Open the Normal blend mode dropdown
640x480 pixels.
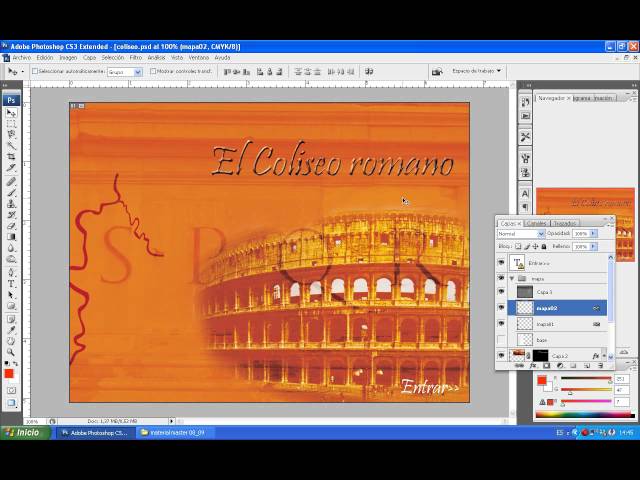pos(521,233)
